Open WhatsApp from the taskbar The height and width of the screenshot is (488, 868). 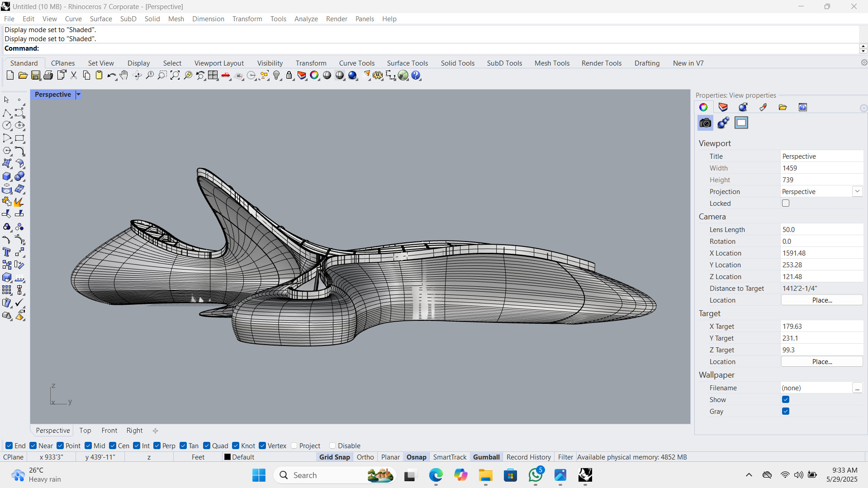click(x=536, y=475)
